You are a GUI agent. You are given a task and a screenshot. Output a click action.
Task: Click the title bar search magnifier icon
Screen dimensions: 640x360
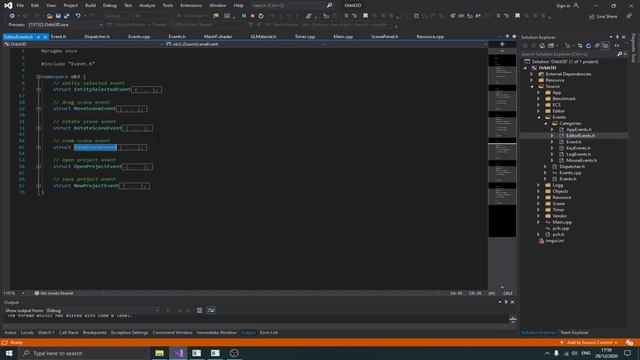coord(329,5)
